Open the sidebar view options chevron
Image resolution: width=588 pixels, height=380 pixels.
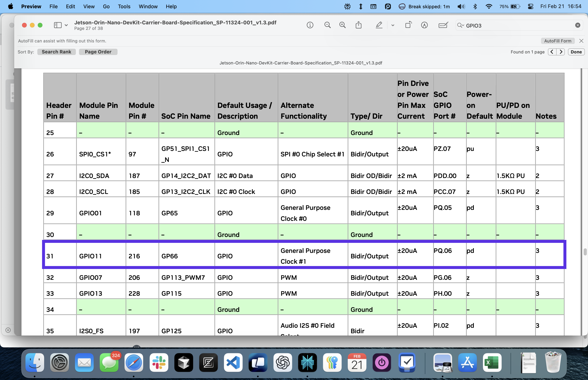66,25
